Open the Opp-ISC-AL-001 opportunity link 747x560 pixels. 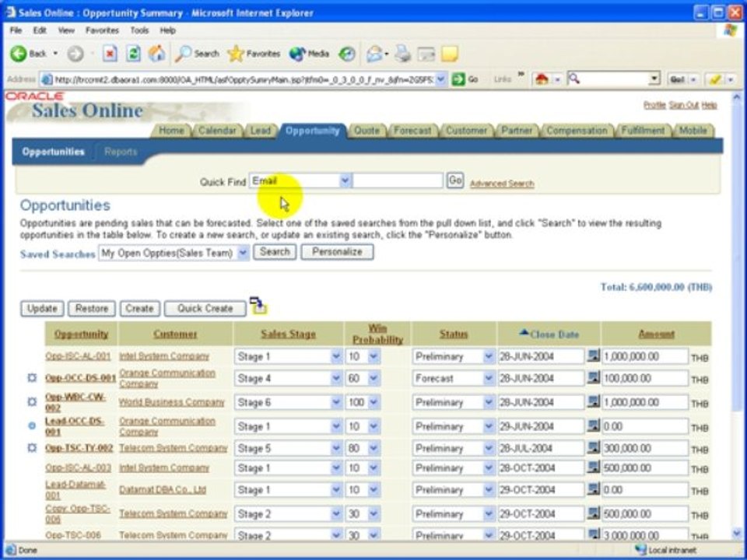(78, 356)
